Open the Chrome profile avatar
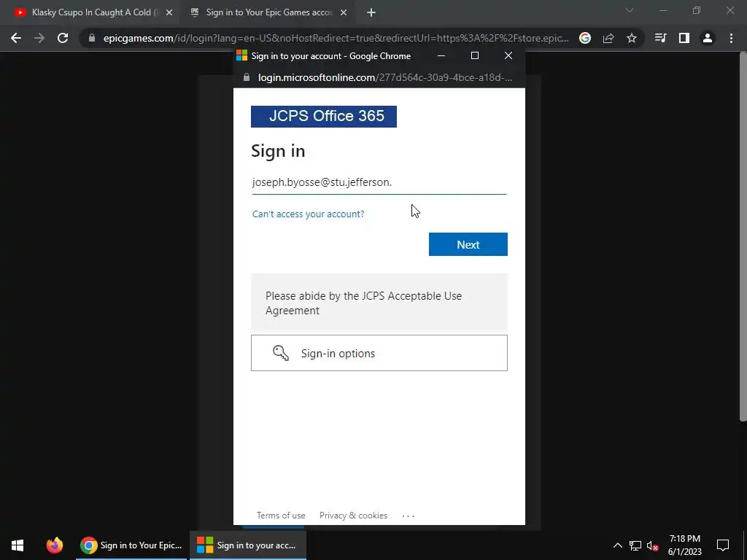 pos(708,38)
